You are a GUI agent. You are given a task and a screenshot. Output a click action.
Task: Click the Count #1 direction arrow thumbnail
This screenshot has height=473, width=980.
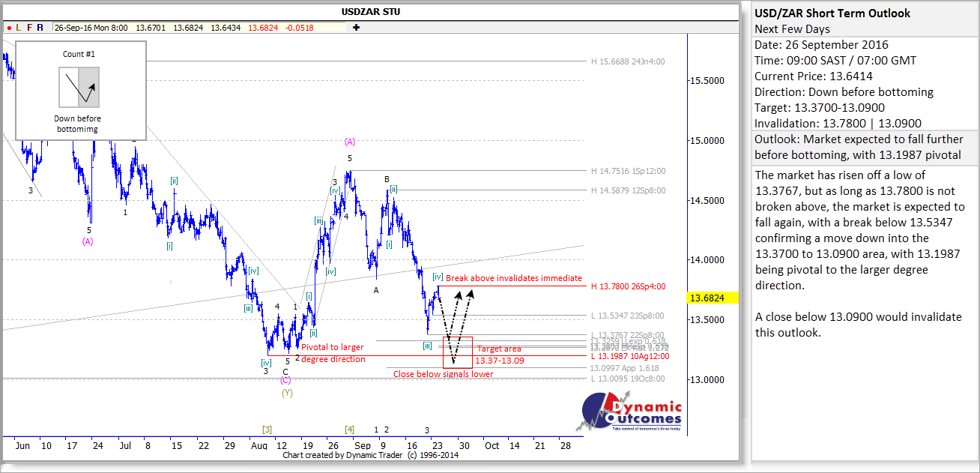point(79,86)
